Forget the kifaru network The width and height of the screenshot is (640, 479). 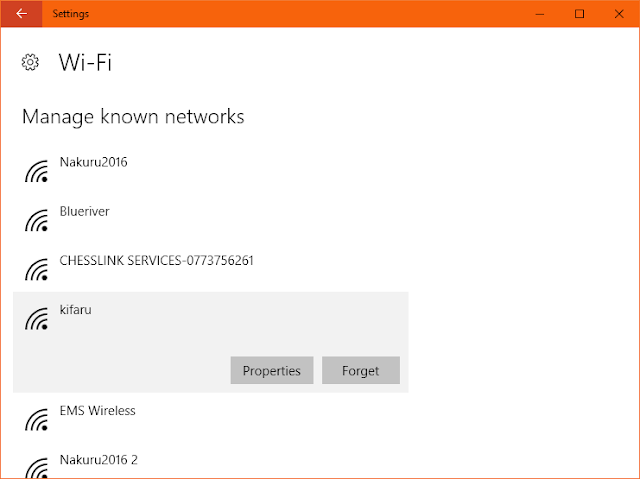coord(361,370)
